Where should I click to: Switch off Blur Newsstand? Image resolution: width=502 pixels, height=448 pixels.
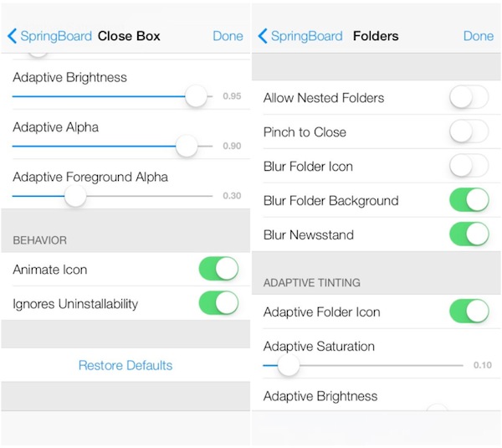[469, 235]
